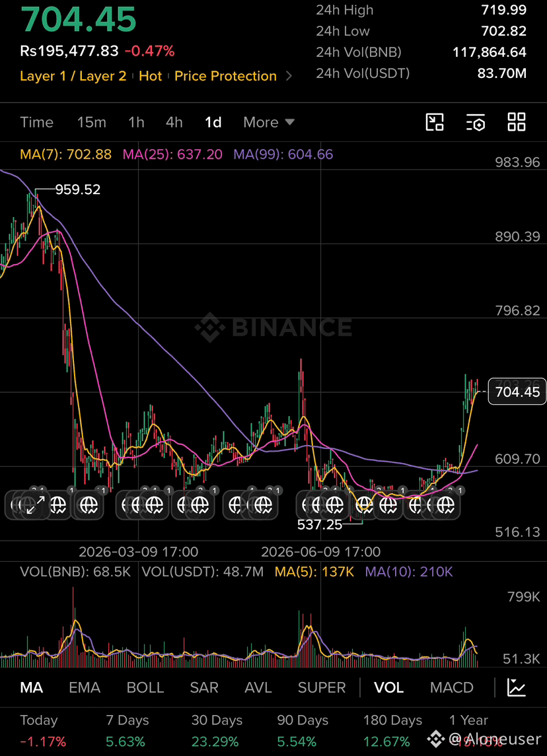Click the 24h Low value 702.82
The height and width of the screenshot is (756, 547).
[x=503, y=31]
